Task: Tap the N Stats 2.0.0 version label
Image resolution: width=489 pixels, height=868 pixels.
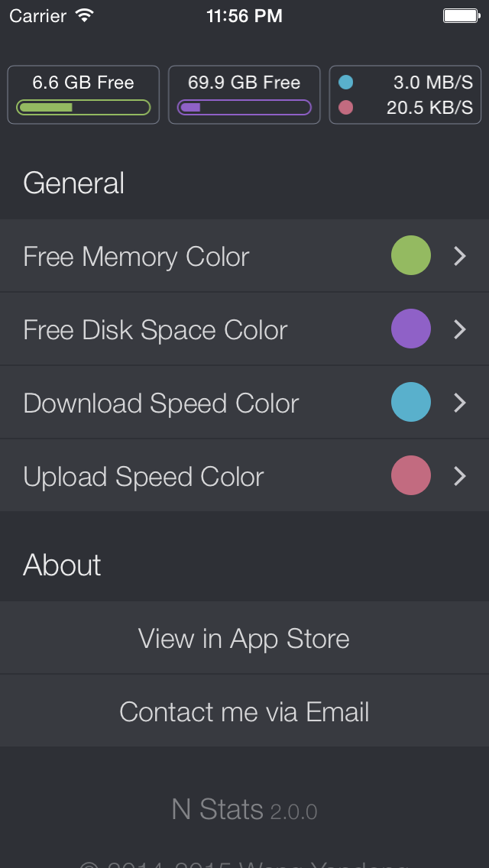Action: (x=244, y=809)
